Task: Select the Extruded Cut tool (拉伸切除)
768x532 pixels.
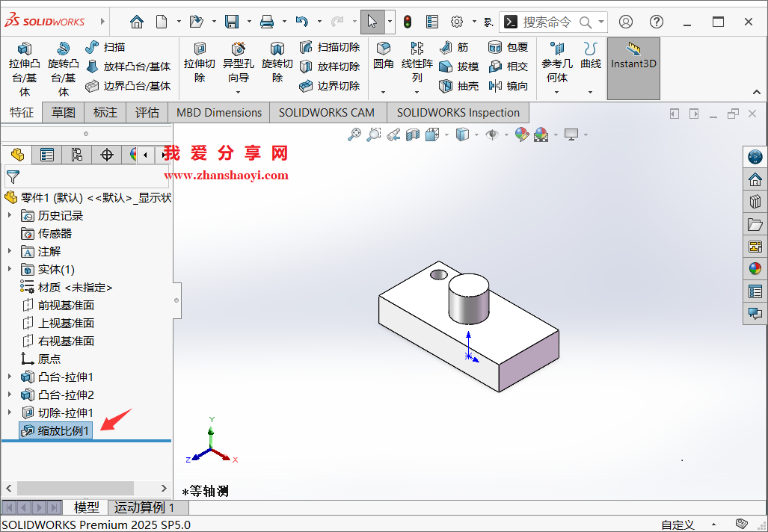Action: (x=200, y=63)
